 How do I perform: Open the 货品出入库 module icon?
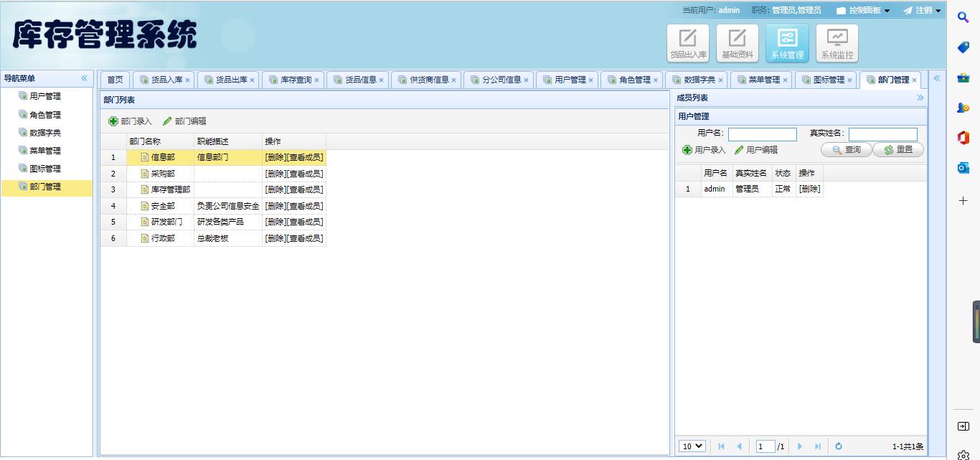pos(688,43)
